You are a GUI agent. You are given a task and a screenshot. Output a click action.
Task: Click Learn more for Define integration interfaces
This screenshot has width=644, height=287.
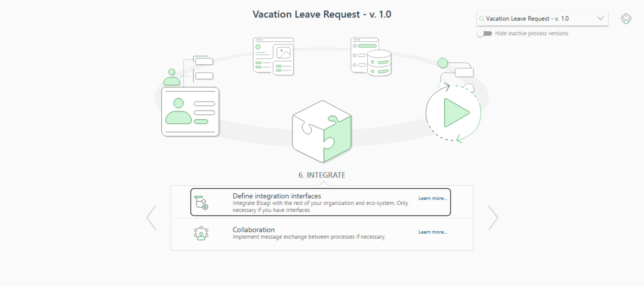pyautogui.click(x=433, y=198)
